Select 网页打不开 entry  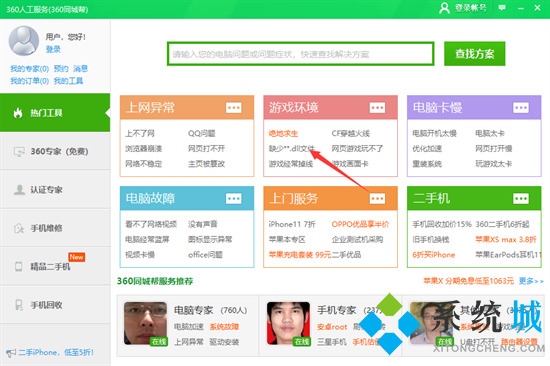207,148
